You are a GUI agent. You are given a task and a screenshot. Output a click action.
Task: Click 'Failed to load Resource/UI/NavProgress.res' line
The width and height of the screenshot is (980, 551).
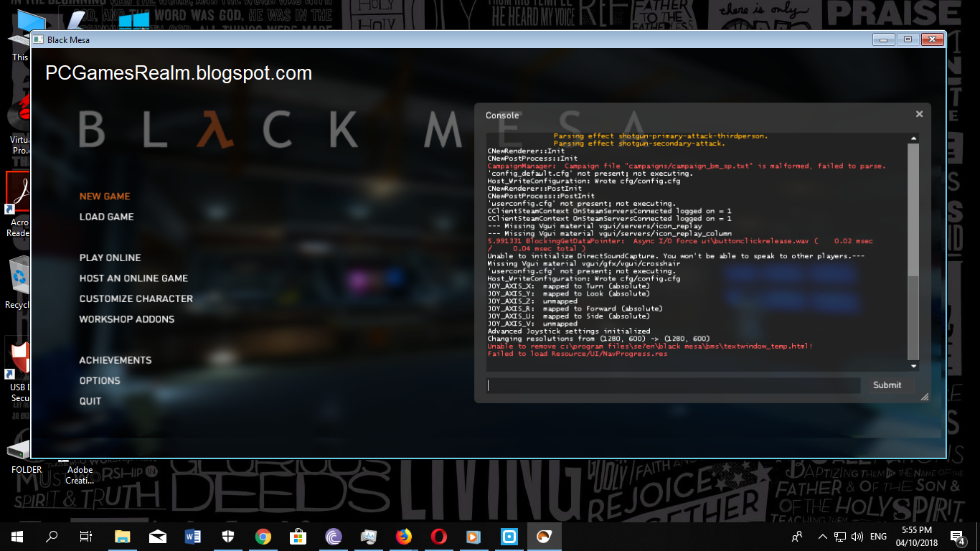tap(578, 354)
